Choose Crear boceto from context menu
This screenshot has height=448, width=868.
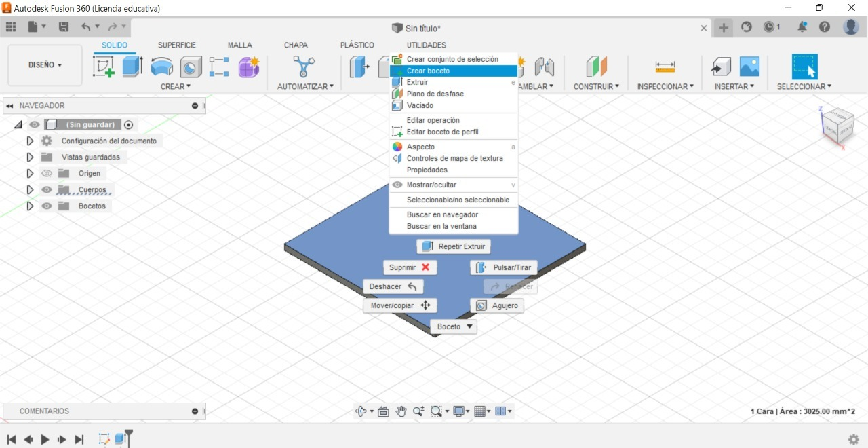pos(454,71)
